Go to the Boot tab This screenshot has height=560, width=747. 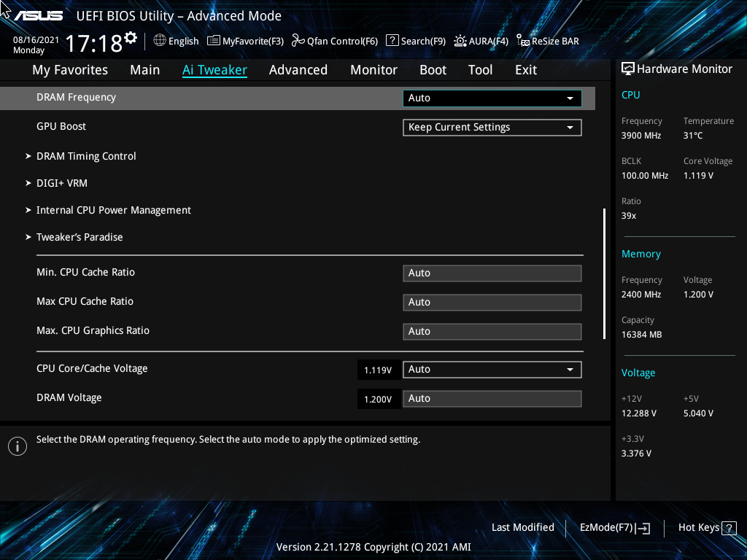pyautogui.click(x=433, y=70)
